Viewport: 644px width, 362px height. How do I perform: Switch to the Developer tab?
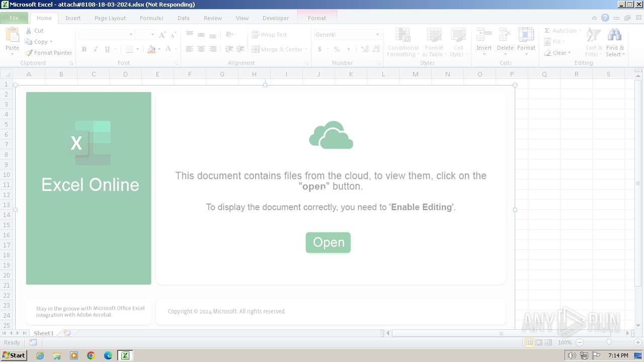tap(276, 18)
